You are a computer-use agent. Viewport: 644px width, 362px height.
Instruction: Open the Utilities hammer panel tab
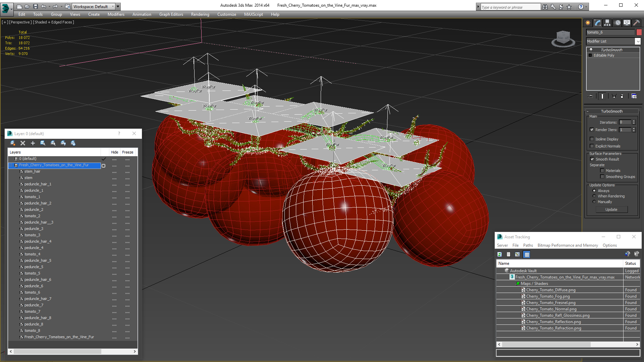636,23
